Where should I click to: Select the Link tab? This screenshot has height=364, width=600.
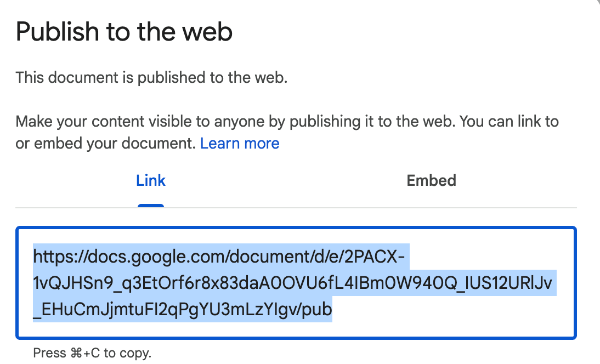(151, 180)
